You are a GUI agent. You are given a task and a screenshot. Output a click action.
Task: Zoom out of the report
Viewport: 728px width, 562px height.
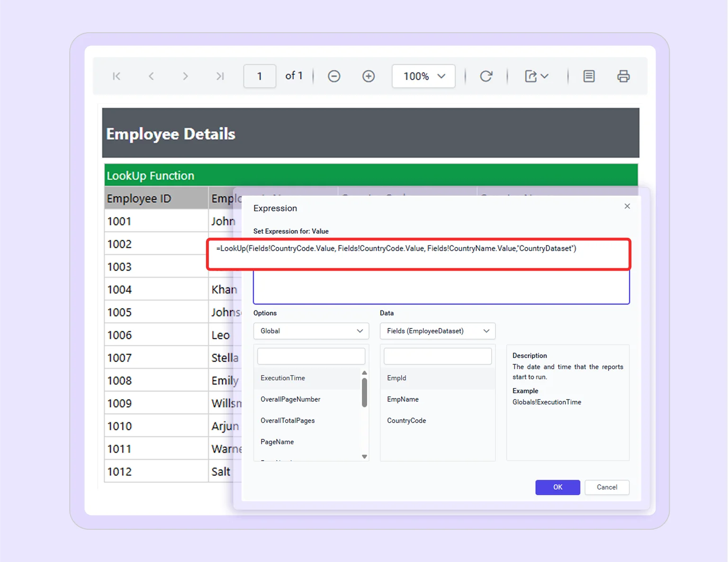click(334, 76)
